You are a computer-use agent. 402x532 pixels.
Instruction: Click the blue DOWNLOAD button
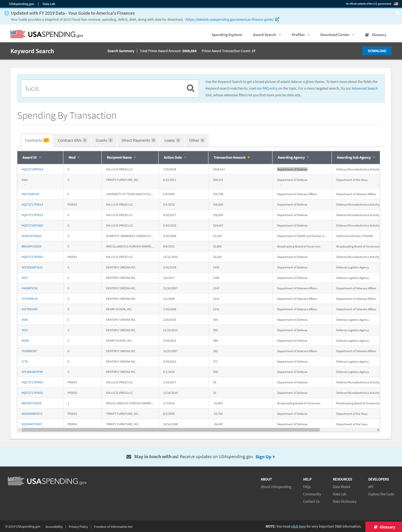[377, 51]
